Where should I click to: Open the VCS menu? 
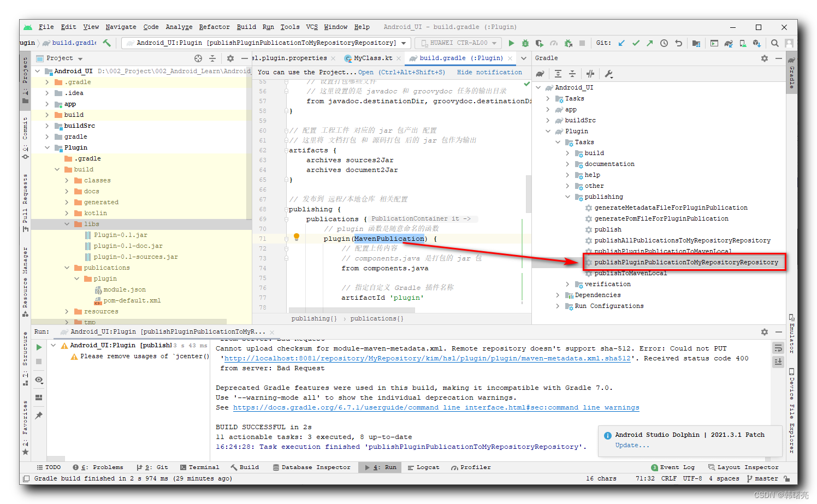point(312,27)
